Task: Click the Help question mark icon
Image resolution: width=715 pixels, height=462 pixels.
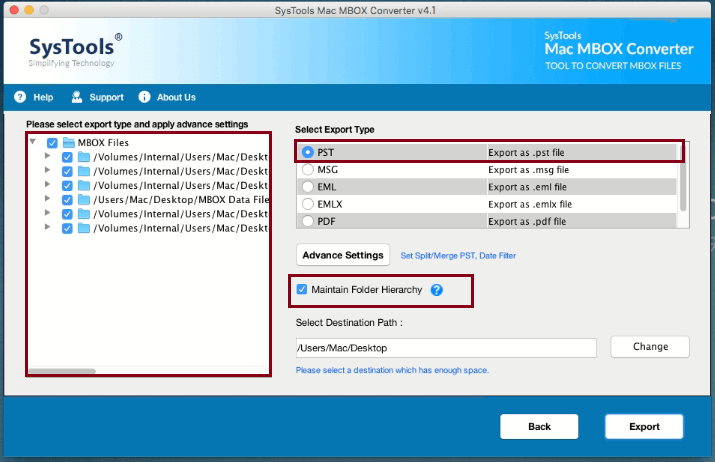Action: pos(19,97)
